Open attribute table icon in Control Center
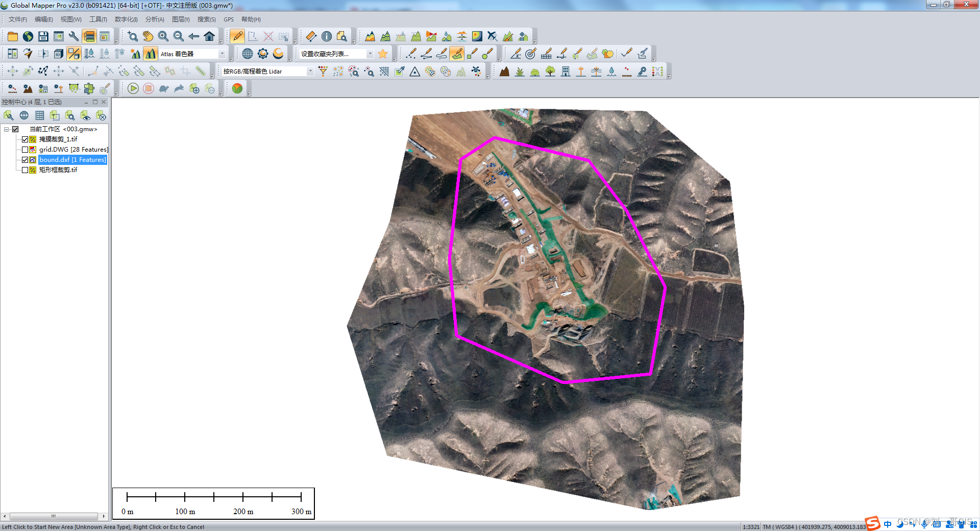This screenshot has height=531, width=980. pos(39,115)
